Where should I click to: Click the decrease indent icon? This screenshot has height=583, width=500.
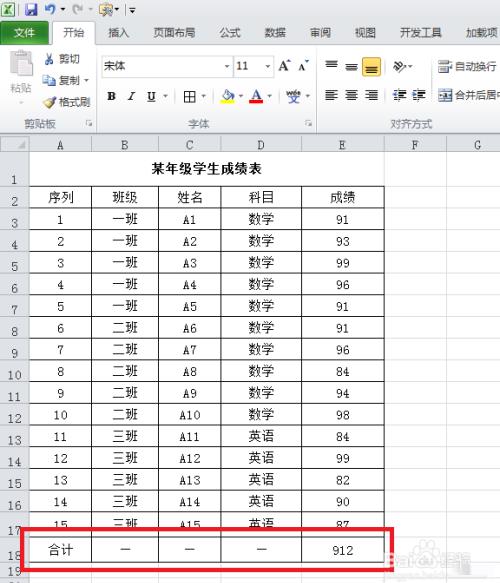point(400,96)
